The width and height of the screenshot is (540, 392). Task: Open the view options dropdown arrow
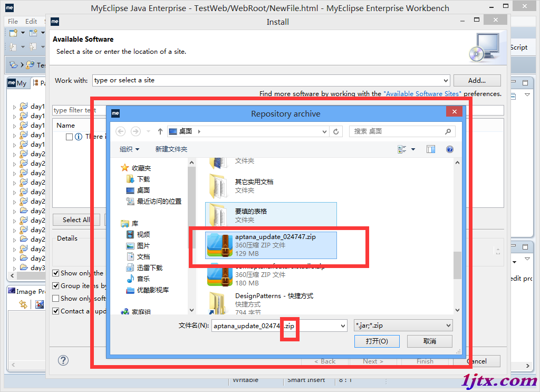[x=413, y=149]
